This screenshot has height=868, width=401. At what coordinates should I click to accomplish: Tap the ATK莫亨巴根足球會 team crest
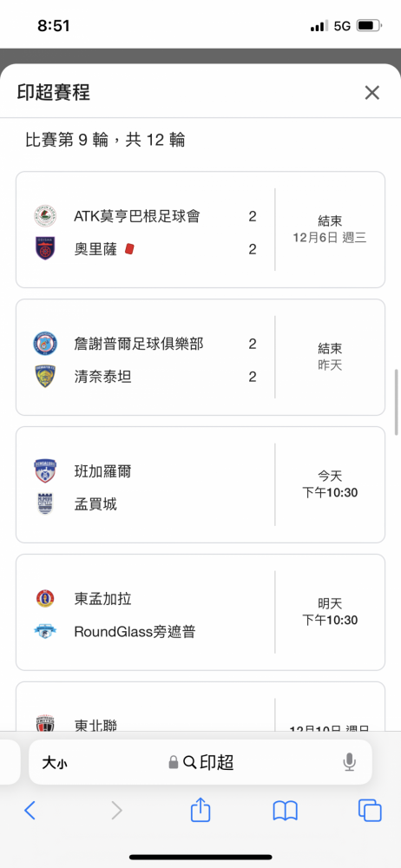pos(45,216)
